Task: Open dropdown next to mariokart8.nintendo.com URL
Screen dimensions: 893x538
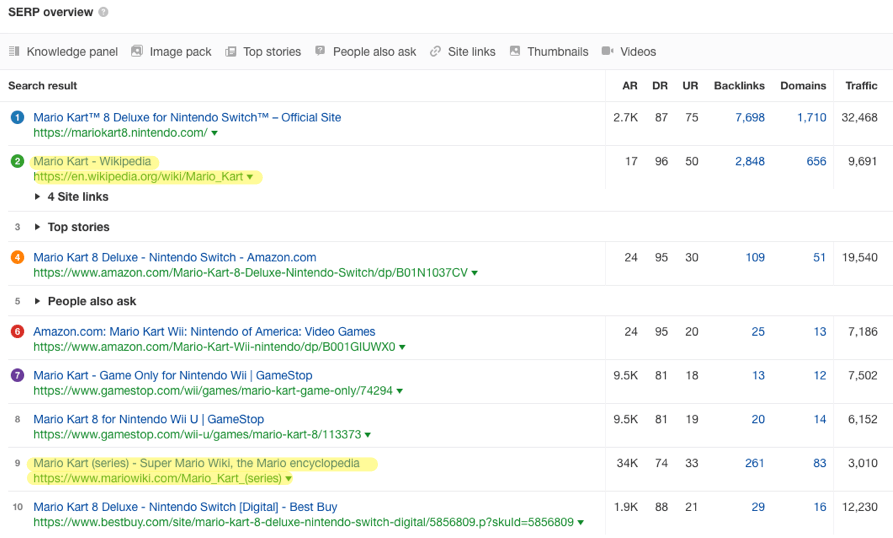Action: [x=215, y=133]
